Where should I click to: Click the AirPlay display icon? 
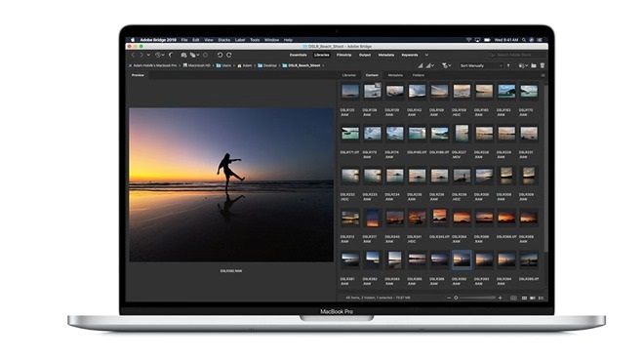[477, 40]
